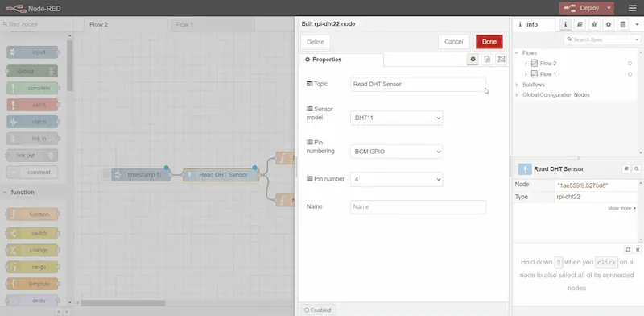Open the context data database icon

point(622,25)
